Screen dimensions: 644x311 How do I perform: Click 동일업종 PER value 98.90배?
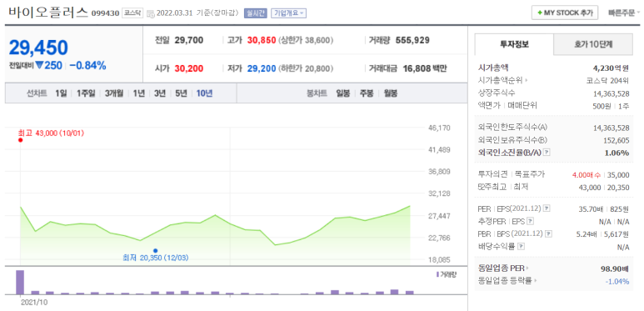(615, 269)
